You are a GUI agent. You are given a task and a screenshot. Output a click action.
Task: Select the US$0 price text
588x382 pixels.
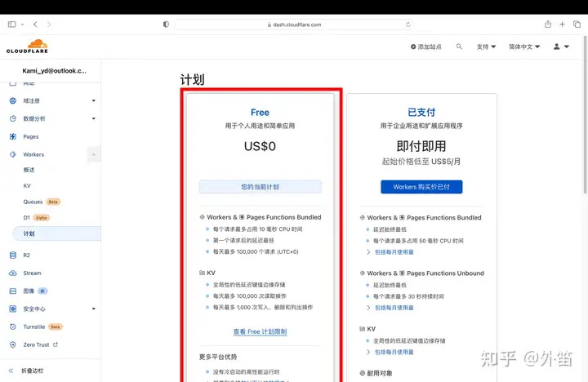click(260, 146)
